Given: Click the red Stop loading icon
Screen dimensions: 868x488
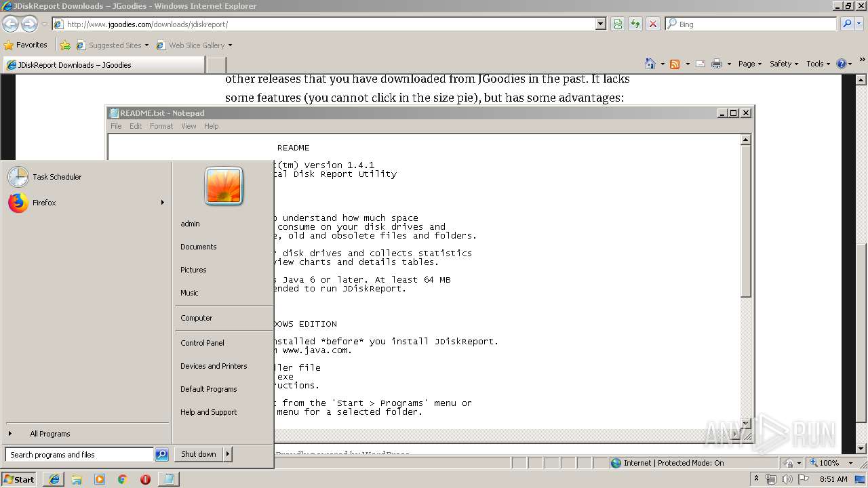Looking at the screenshot, I should [x=653, y=24].
